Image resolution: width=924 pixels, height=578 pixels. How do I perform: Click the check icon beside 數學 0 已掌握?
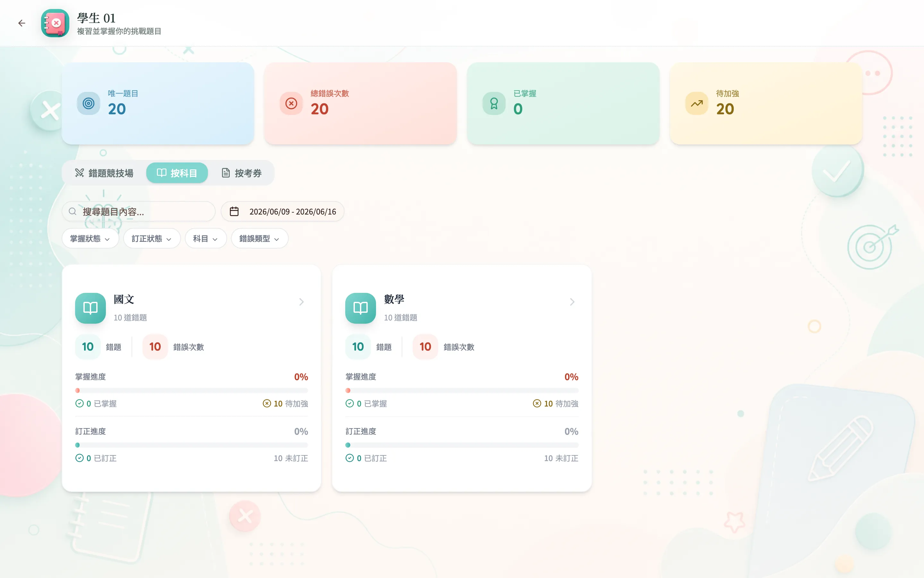(349, 403)
